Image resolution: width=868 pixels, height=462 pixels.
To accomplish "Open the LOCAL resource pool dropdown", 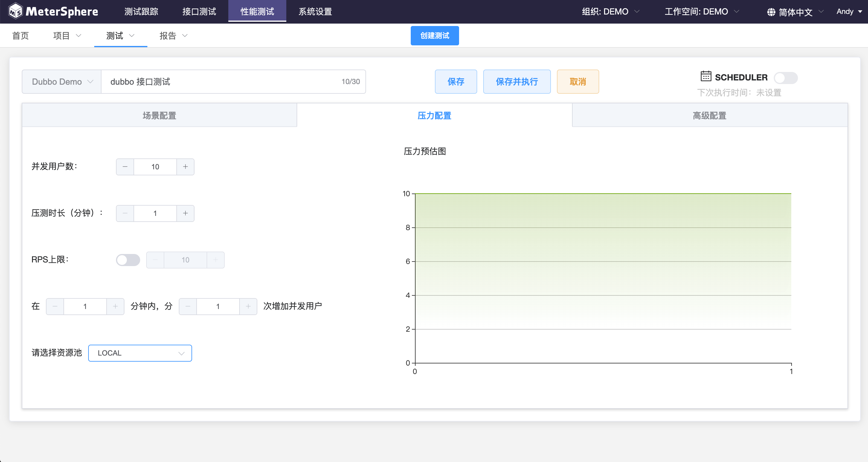I will [x=140, y=353].
